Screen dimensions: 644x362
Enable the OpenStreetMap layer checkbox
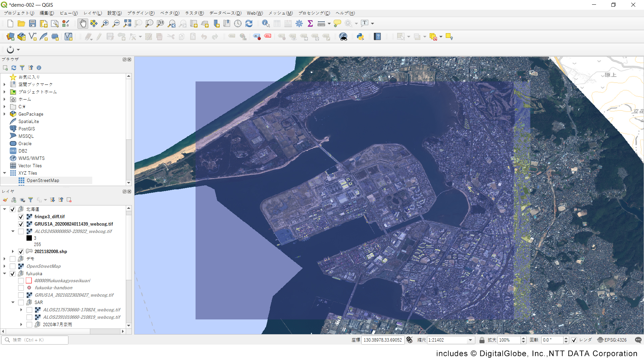pyautogui.click(x=12, y=266)
